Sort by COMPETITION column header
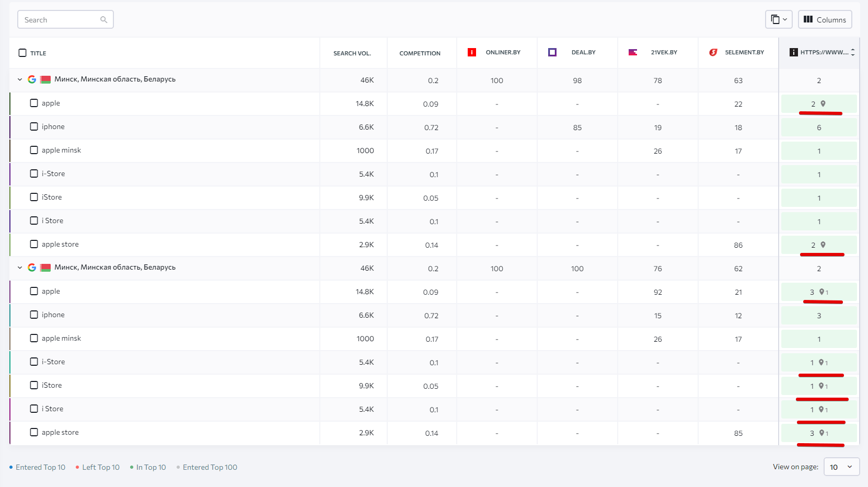 (x=420, y=53)
